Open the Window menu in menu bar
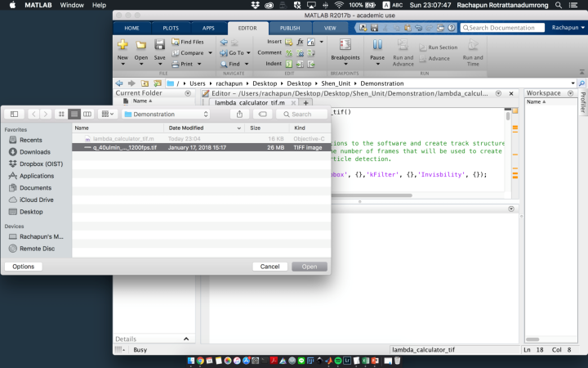 click(x=72, y=5)
